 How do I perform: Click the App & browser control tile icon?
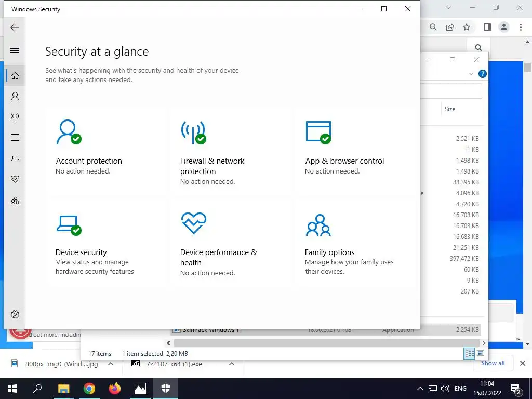pos(318,132)
